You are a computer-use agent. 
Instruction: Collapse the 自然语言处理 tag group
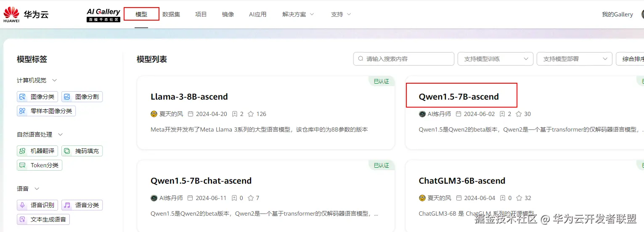tap(60, 134)
